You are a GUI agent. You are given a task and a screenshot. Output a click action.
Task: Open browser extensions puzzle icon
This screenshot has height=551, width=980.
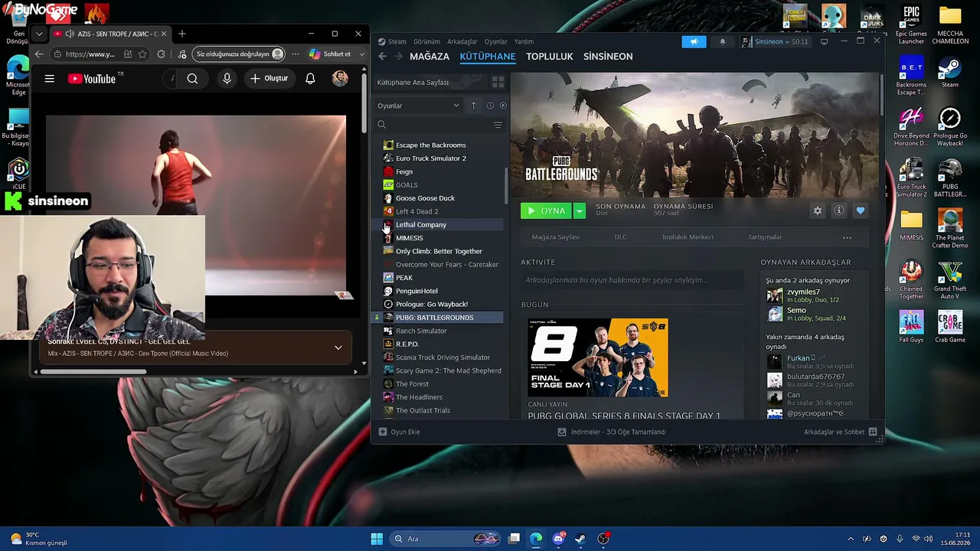tap(161, 54)
